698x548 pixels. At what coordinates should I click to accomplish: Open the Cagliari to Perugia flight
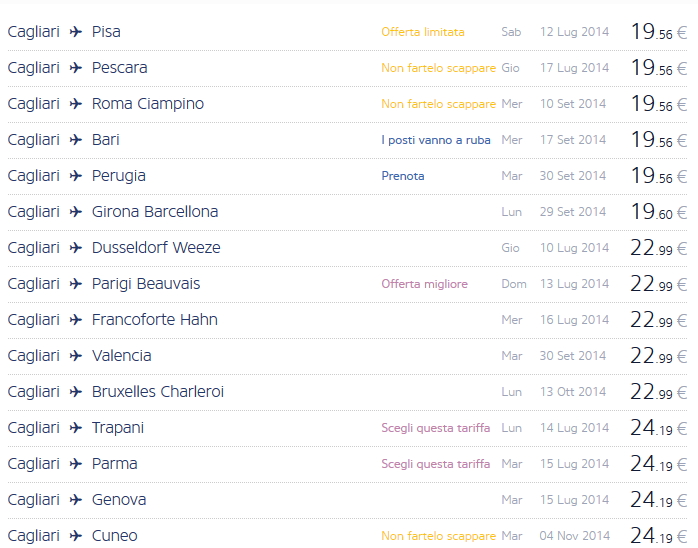118,176
